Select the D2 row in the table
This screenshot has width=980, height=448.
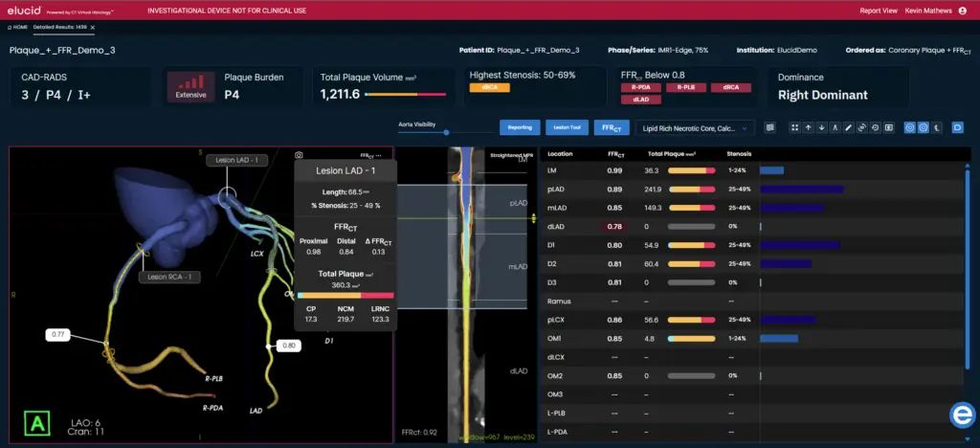pos(750,263)
